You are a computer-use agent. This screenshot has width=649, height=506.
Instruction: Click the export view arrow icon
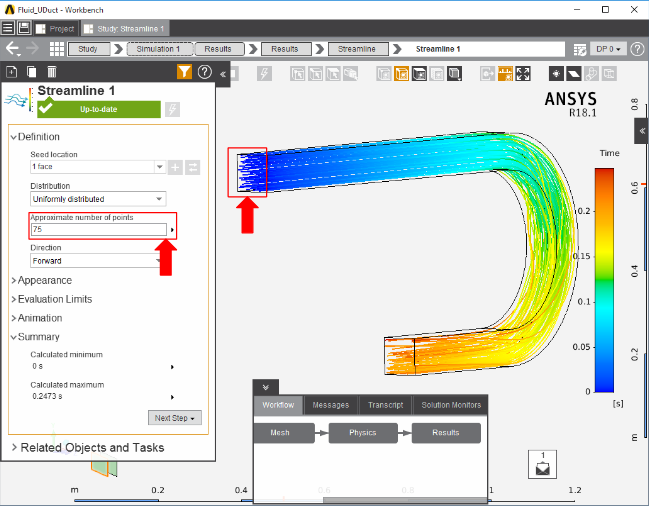click(x=487, y=74)
